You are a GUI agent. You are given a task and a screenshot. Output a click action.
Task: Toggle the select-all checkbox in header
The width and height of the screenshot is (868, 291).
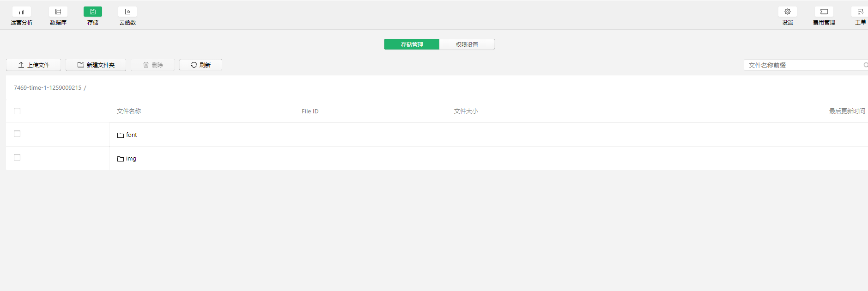tap(17, 111)
